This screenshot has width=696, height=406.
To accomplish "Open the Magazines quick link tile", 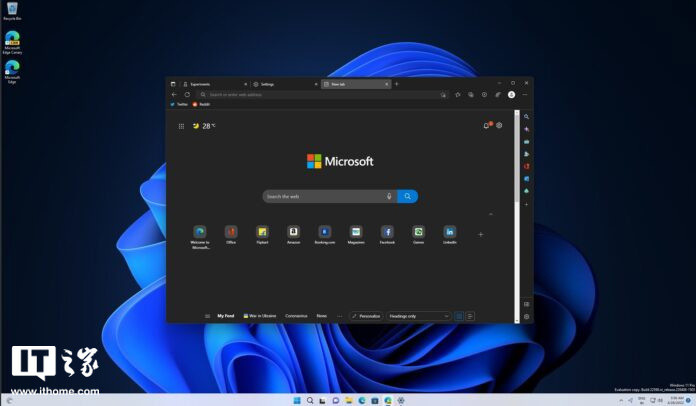I will (x=356, y=235).
